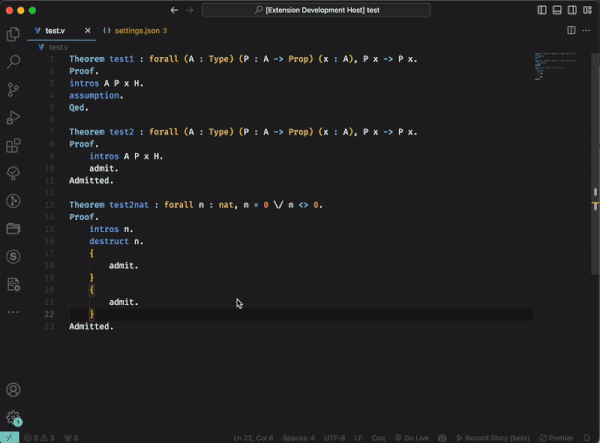The image size is (600, 443).
Task: Click 'admit.' on line 10
Action: point(104,168)
